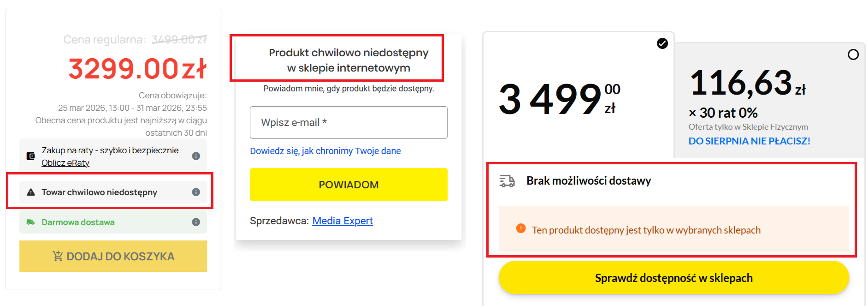Open the Oblicz eRaty link
Viewport: 868px width, 306px height.
[x=65, y=163]
